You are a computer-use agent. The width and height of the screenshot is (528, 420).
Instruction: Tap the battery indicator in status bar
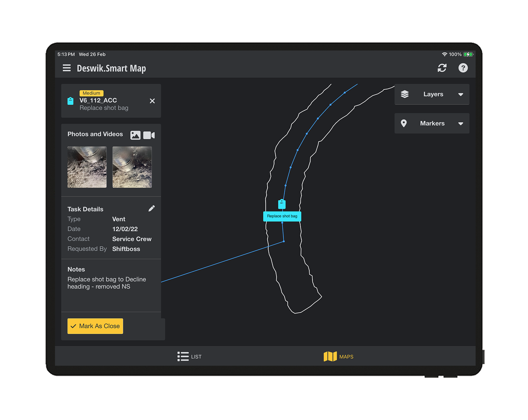pyautogui.click(x=468, y=54)
